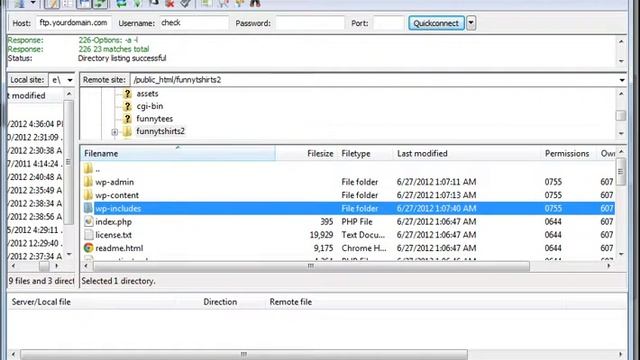Click the refresh file lists toolbar icon
Image resolution: width=640 pixels, height=360 pixels.
(x=121, y=3)
